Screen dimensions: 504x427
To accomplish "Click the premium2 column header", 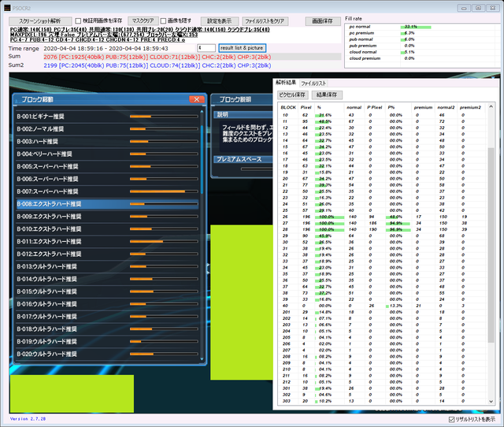I will click(470, 107).
